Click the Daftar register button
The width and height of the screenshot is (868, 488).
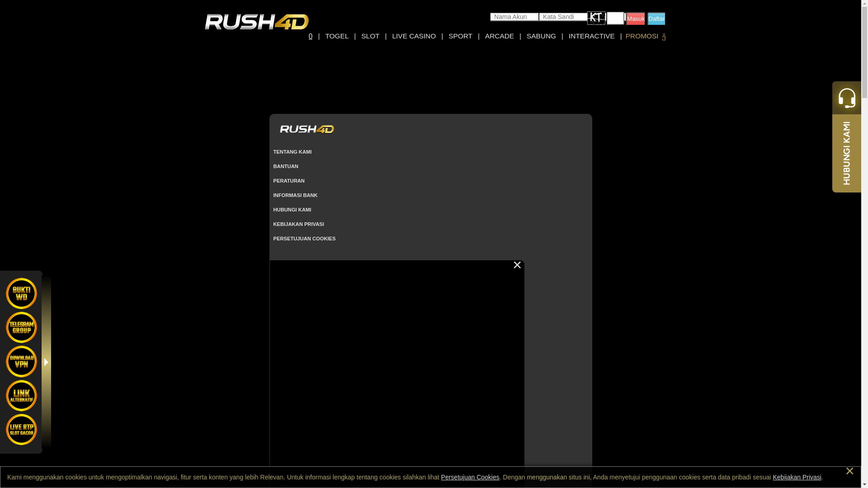point(656,19)
